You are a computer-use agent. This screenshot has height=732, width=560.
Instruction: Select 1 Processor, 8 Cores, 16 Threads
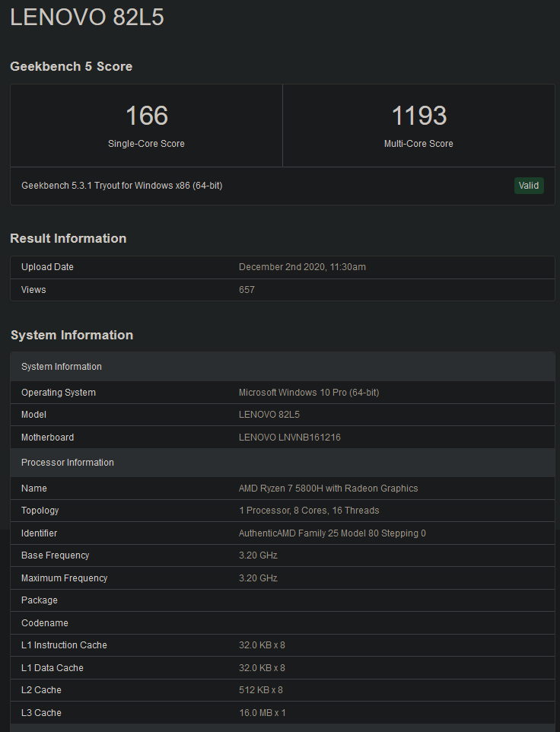click(309, 511)
